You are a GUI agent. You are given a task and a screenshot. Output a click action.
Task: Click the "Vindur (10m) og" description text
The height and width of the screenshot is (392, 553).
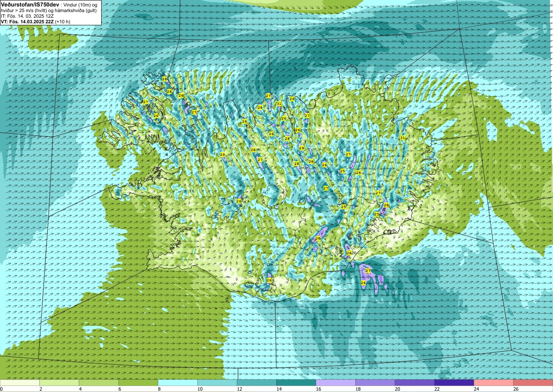(81, 4)
